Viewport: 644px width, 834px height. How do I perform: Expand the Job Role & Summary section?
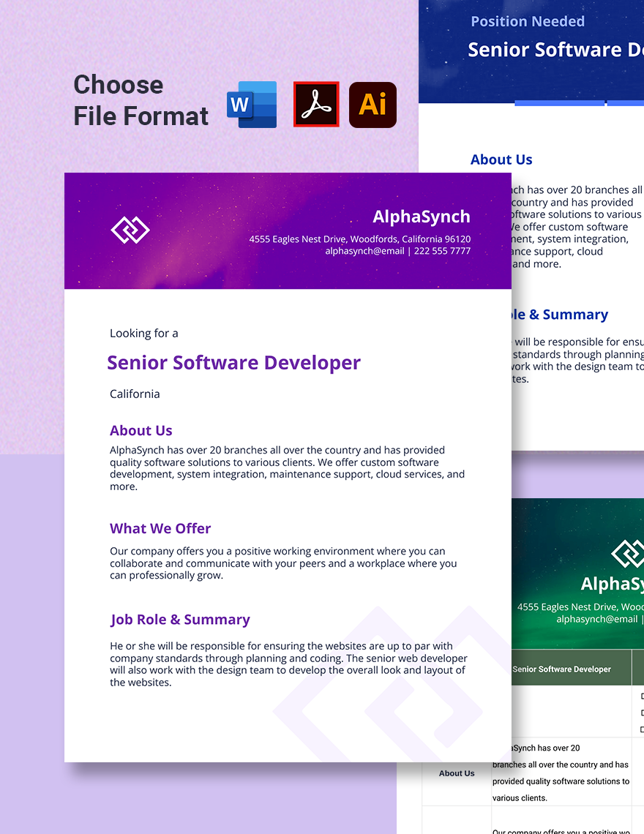click(x=180, y=619)
